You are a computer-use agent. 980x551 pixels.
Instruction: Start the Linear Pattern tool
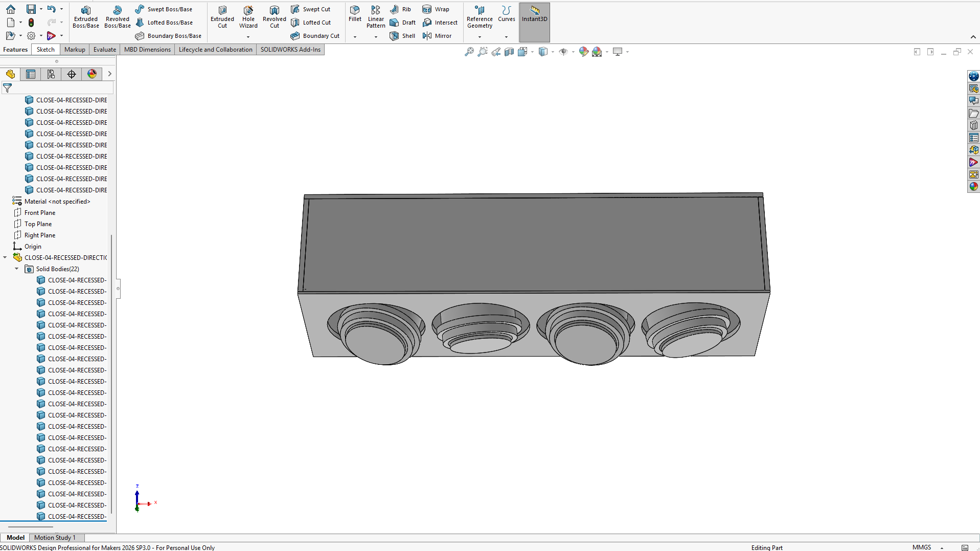coord(376,17)
